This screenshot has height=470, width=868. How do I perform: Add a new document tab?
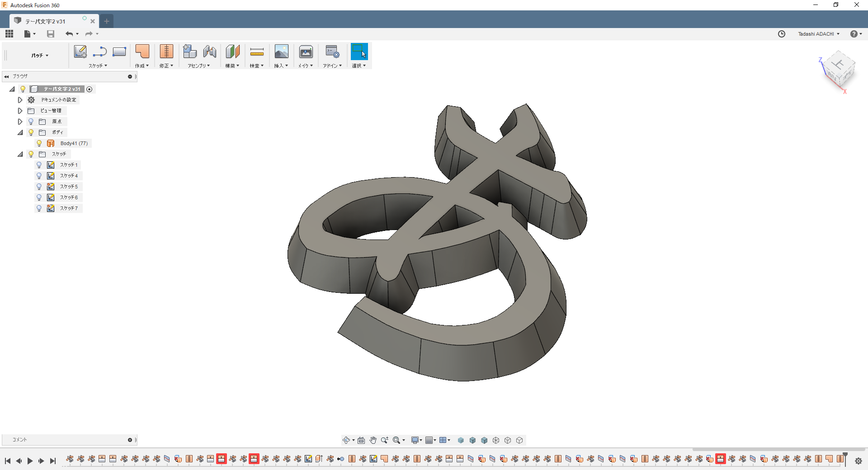click(x=107, y=21)
